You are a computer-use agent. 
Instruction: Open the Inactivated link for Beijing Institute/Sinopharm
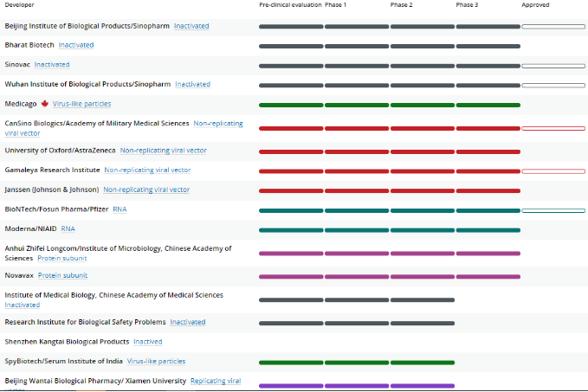point(191,26)
